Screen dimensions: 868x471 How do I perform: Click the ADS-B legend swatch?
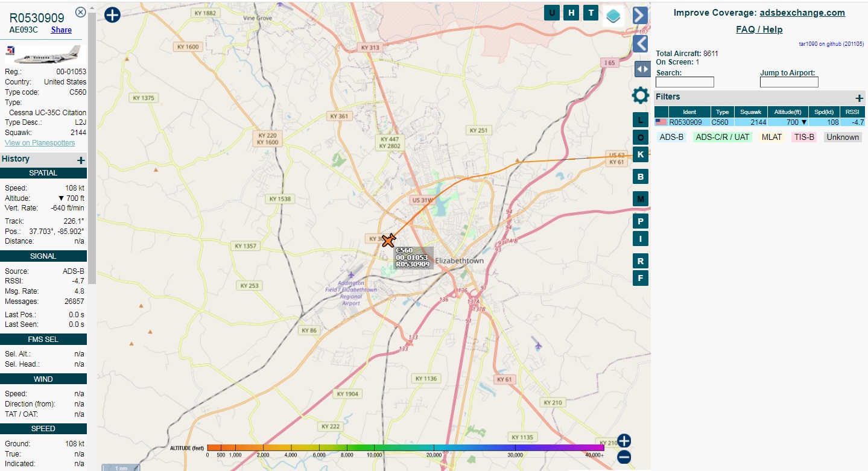point(671,138)
